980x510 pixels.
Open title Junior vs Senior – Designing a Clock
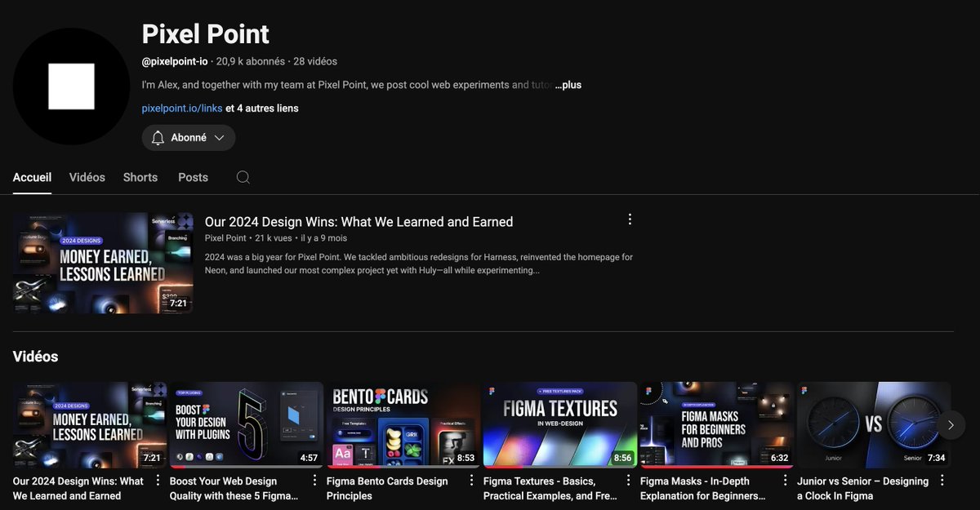[x=862, y=488]
